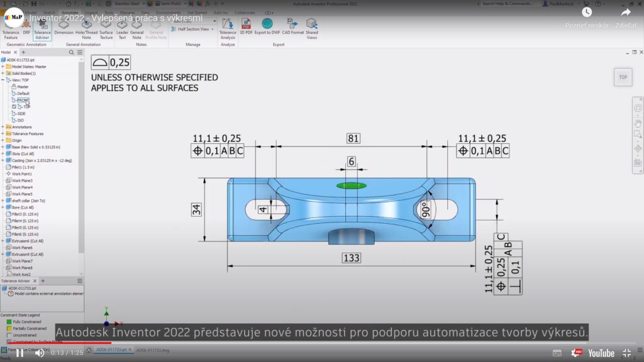The image size is (644, 362).
Task: Open the M&P channel avatar
Action: [x=14, y=17]
